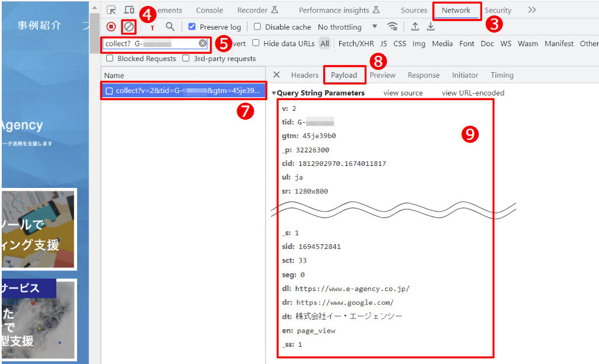The image size is (599, 364).
Task: Filter requests by Media
Action: click(x=442, y=43)
